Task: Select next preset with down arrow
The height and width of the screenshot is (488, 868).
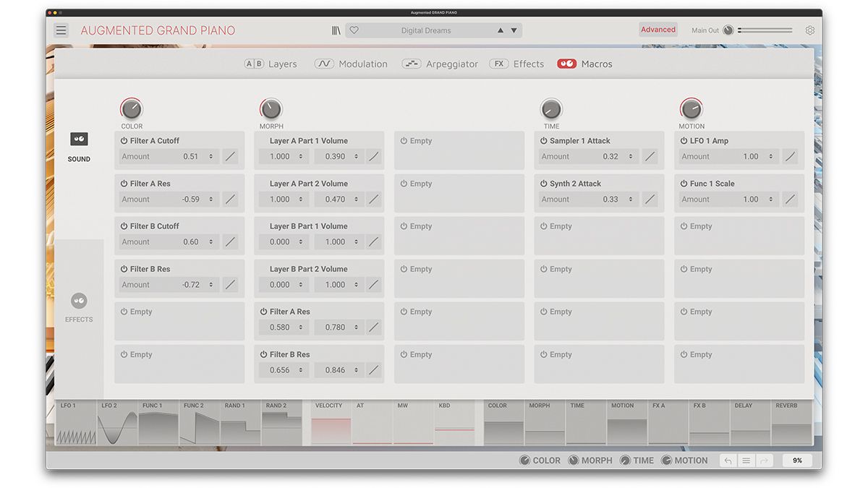Action: (514, 30)
